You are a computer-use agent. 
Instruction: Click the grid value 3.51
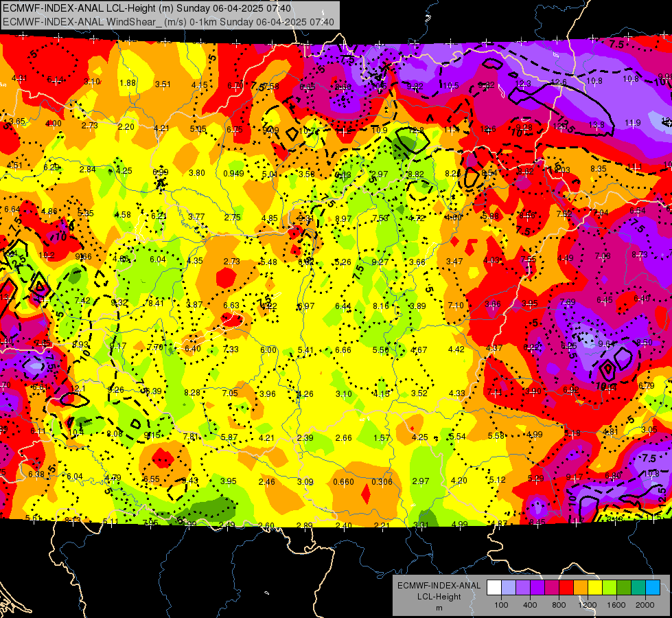coord(163,84)
